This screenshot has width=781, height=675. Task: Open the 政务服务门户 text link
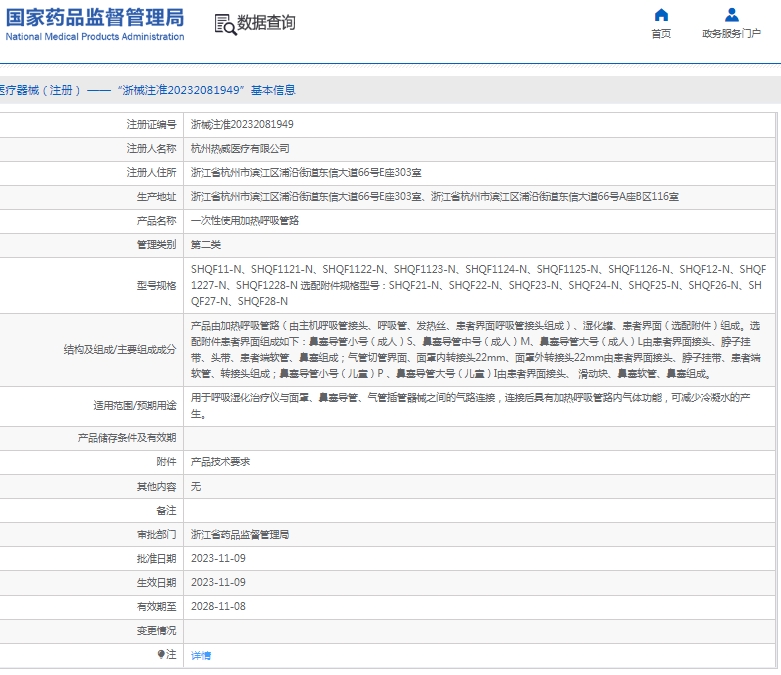(x=731, y=33)
